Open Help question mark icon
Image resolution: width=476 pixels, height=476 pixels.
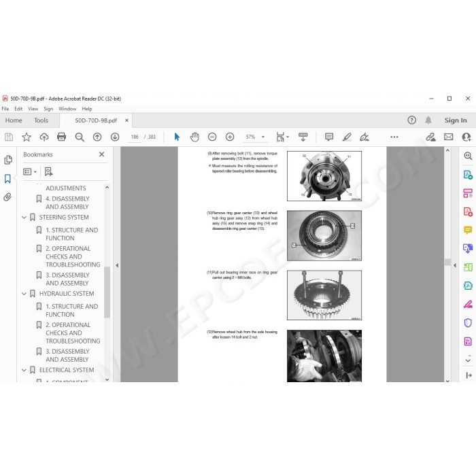(x=411, y=120)
